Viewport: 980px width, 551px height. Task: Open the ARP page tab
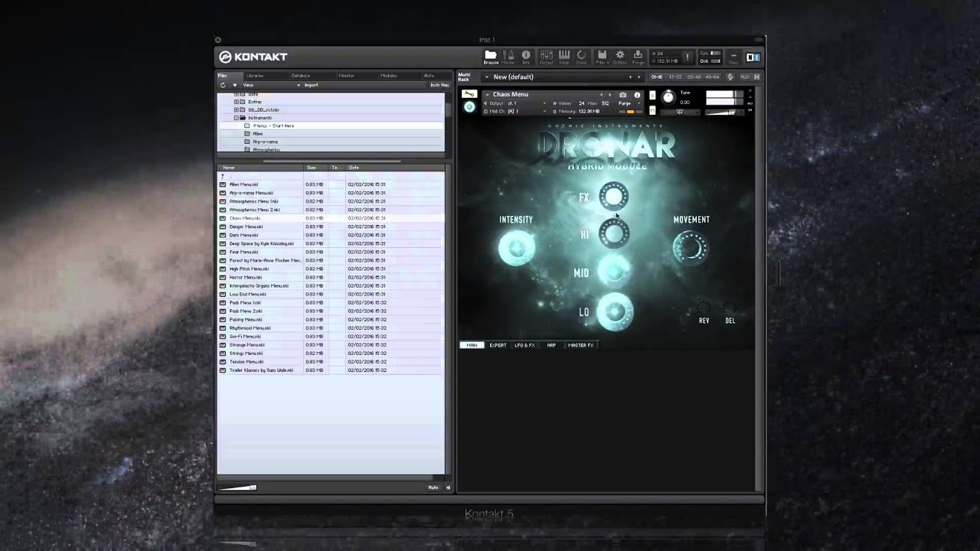551,345
